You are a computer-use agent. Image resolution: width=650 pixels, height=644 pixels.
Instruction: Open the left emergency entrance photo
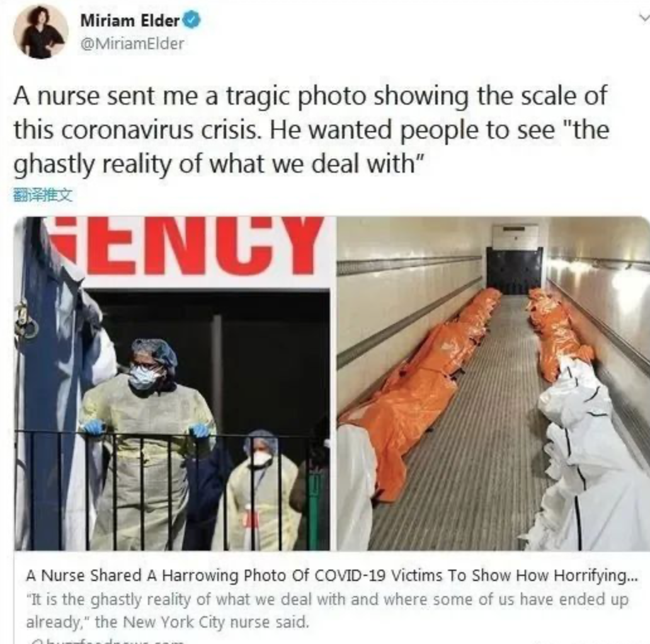(x=172, y=384)
